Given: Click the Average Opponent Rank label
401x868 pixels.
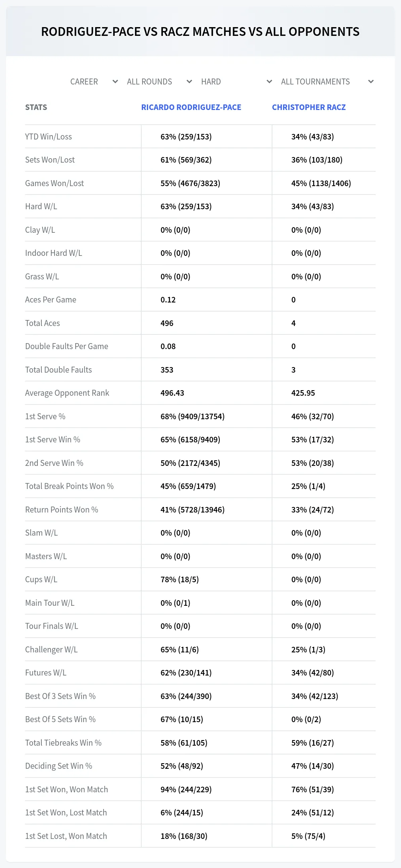Looking at the screenshot, I should click(67, 393).
